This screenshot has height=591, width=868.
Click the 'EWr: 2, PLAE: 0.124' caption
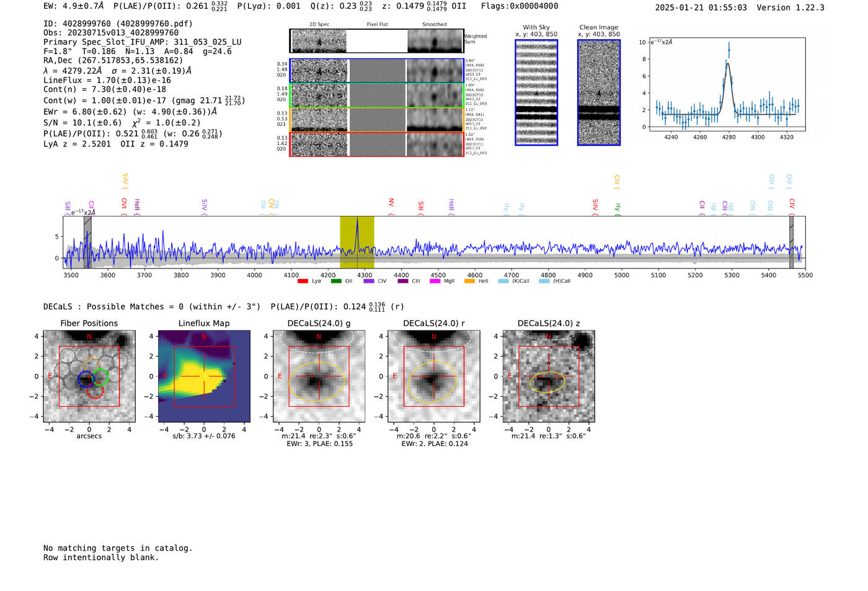[x=435, y=444]
